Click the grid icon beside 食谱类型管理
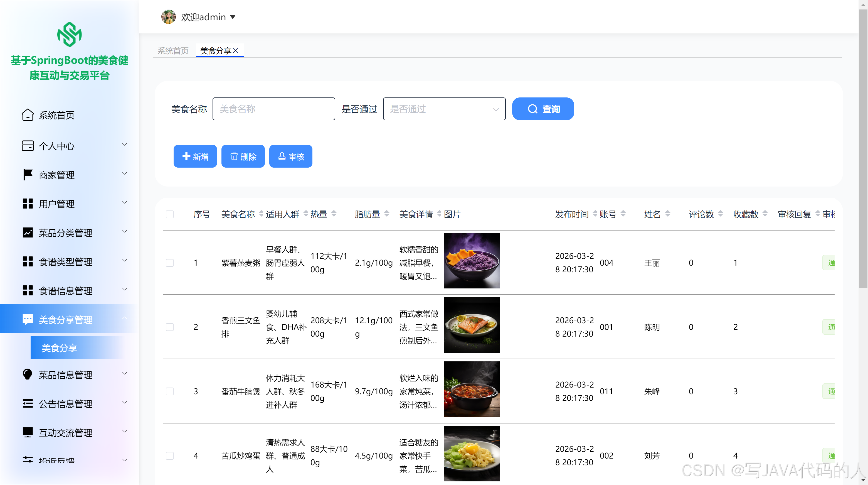The image size is (868, 485). coord(28,262)
